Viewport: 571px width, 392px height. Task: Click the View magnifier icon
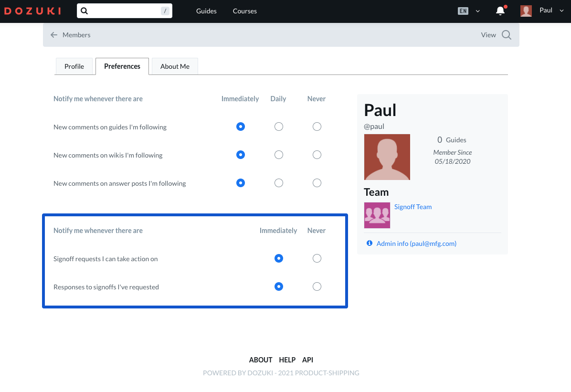(x=507, y=35)
